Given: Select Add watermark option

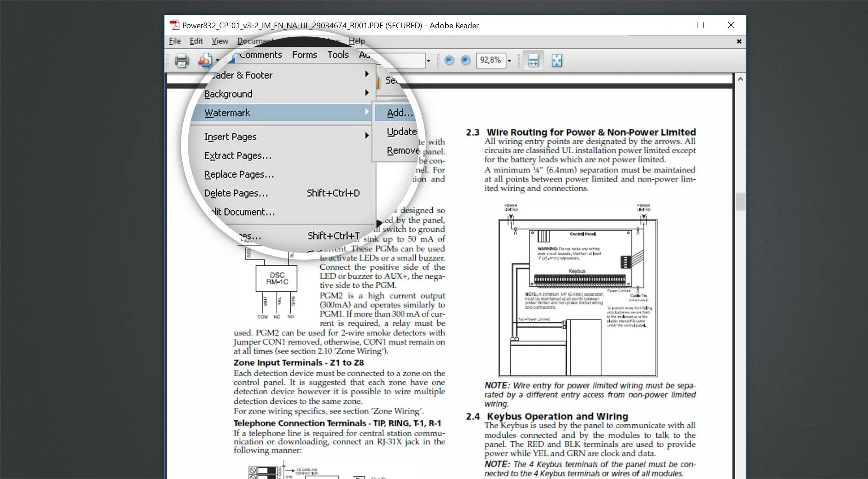Looking at the screenshot, I should tap(400, 112).
